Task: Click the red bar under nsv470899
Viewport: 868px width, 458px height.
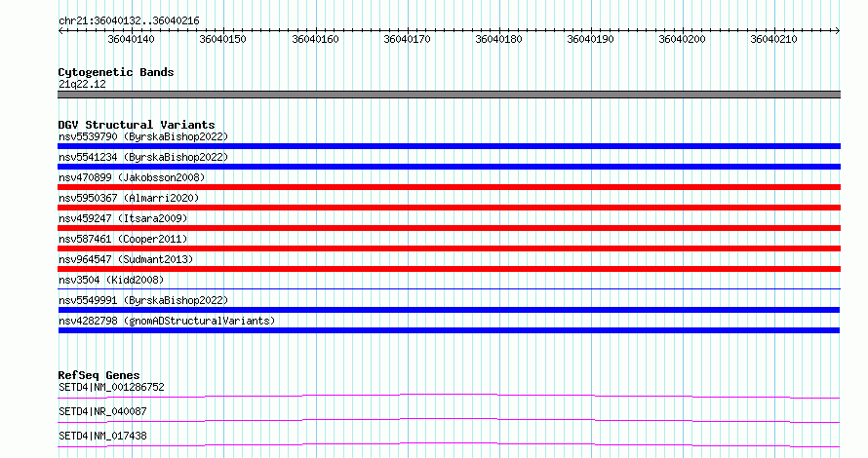Action: point(449,187)
